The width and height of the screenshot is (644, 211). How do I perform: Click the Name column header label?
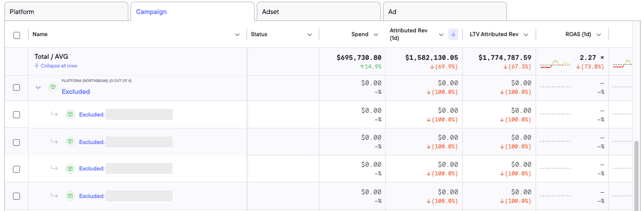click(40, 35)
